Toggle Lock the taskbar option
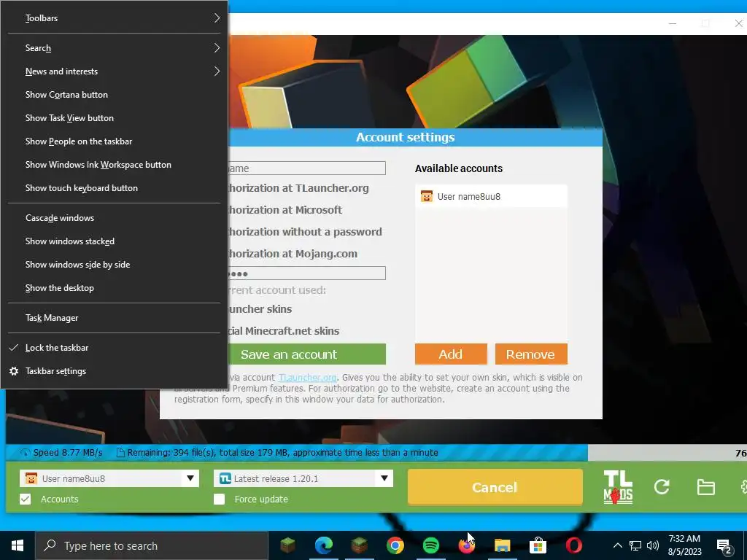The width and height of the screenshot is (747, 560). (115, 348)
